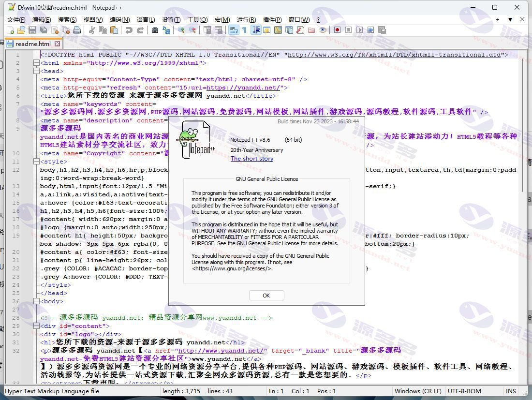Save the document with the Save icon
The width and height of the screenshot is (532, 400).
coord(32,30)
